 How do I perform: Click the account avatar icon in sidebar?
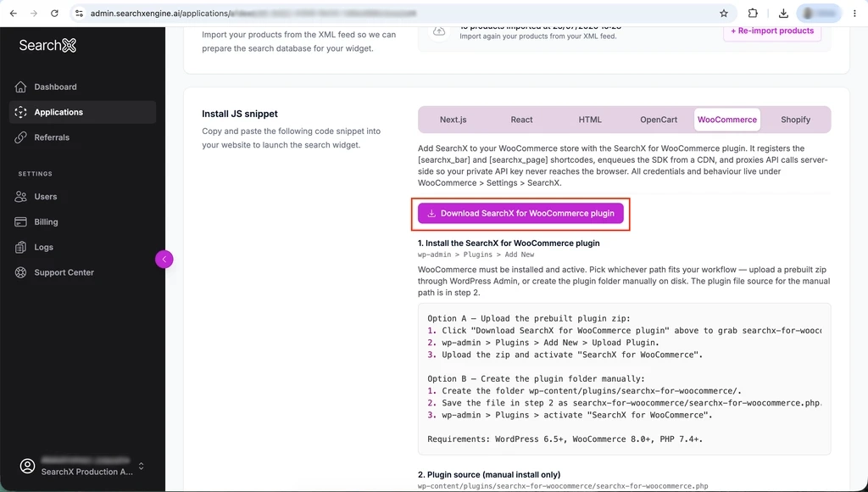27,466
